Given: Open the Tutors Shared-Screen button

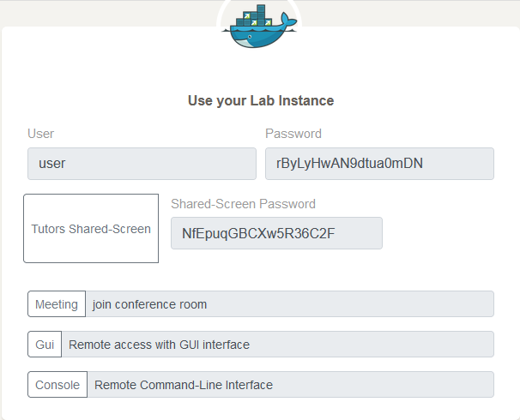Looking at the screenshot, I should [91, 229].
